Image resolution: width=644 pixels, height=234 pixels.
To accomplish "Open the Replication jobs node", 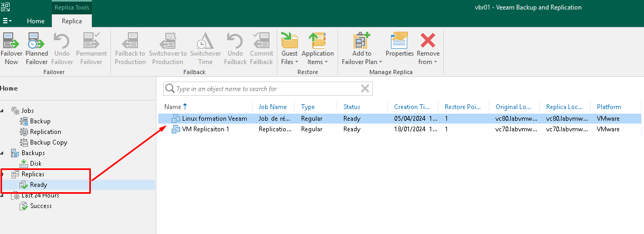I will click(45, 132).
